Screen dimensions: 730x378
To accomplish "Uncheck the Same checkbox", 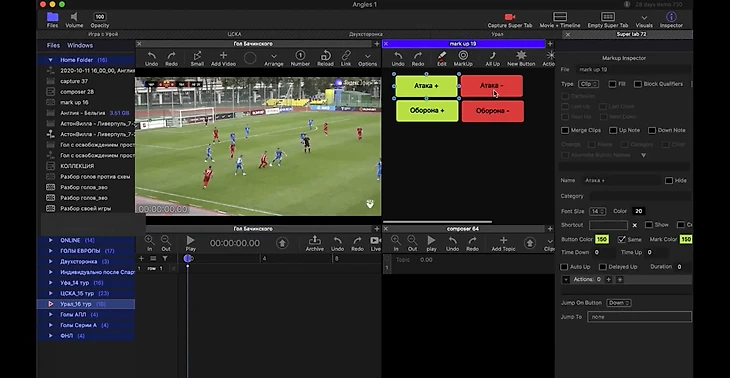I will coord(622,239).
